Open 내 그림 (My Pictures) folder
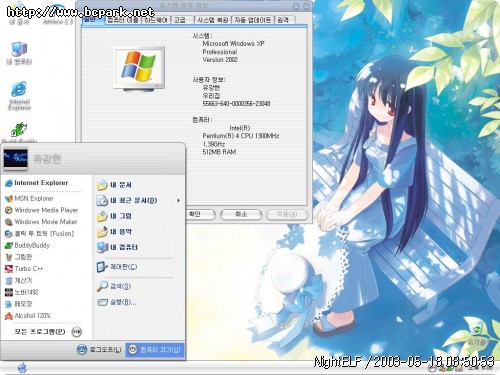 click(114, 216)
